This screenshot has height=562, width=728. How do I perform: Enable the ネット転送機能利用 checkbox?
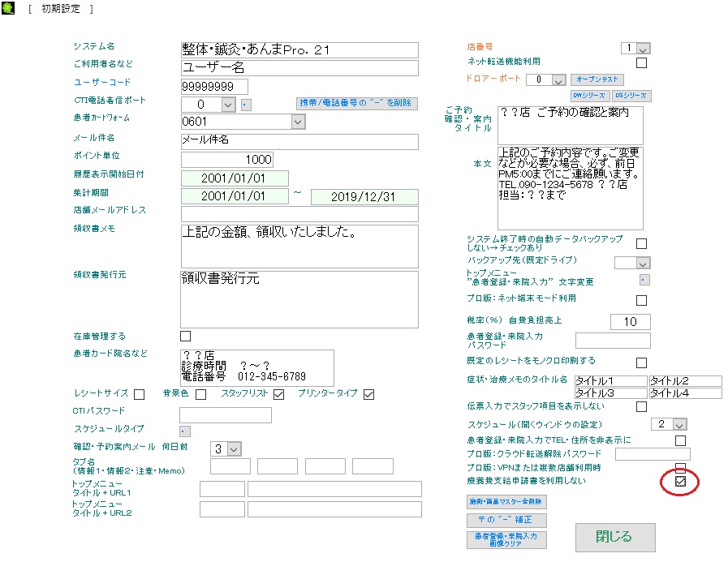point(641,62)
